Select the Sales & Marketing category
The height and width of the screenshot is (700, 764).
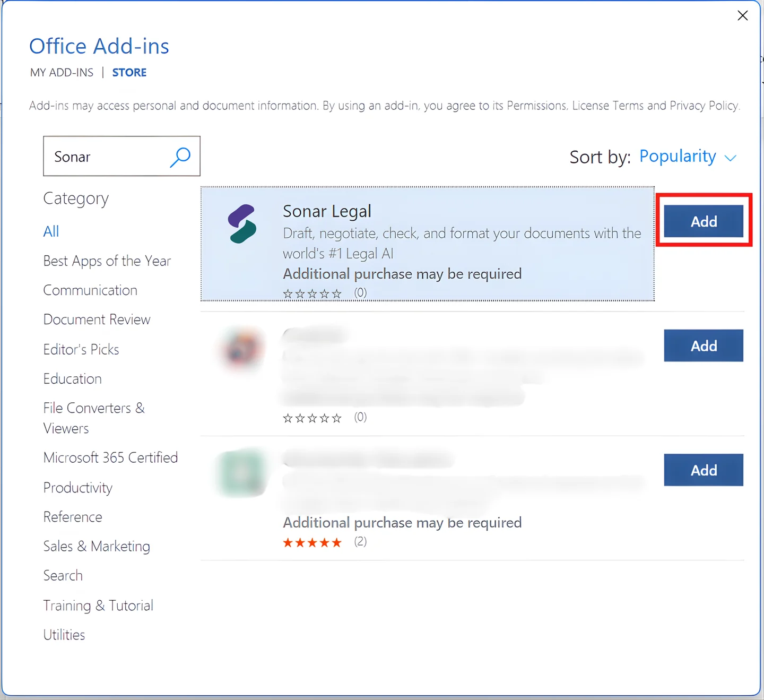coord(97,546)
